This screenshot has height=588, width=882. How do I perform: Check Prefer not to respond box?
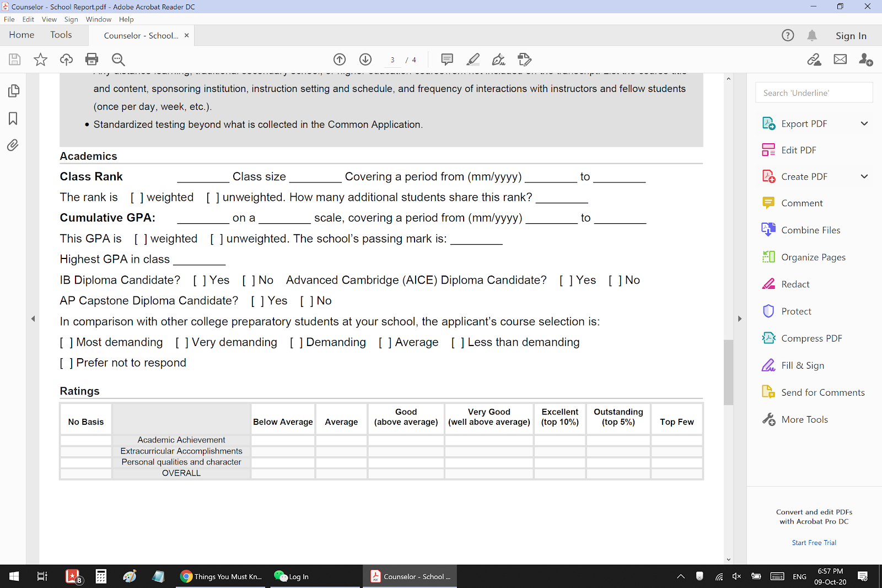(66, 363)
